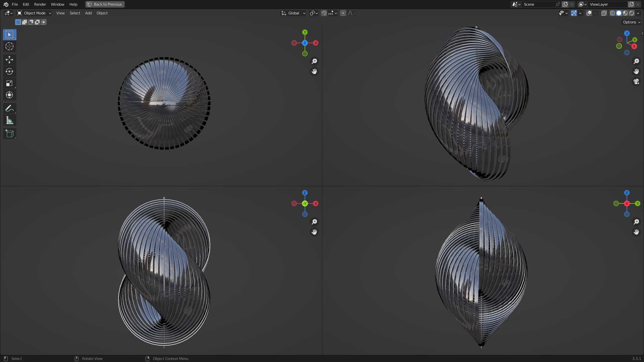Select the Transform tool
The image size is (644, 362).
coord(9,95)
